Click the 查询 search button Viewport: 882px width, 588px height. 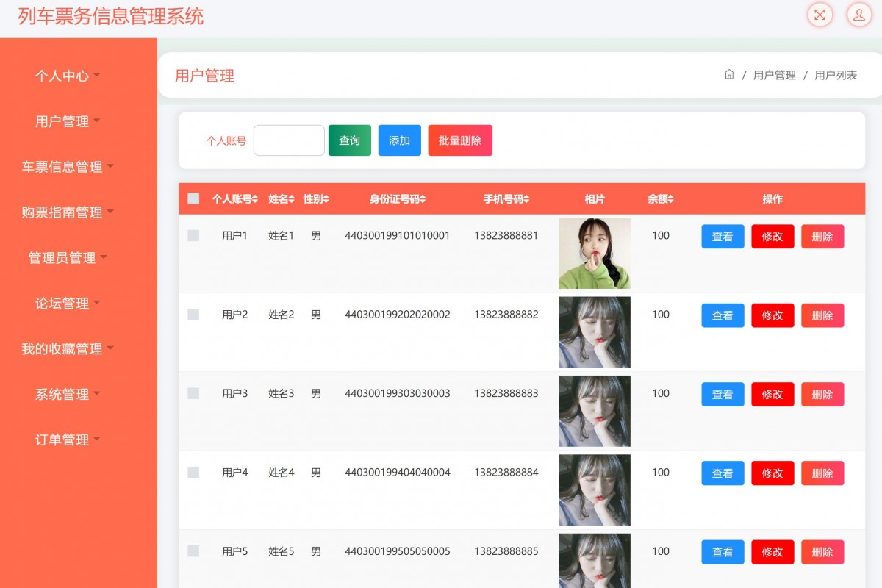349,140
